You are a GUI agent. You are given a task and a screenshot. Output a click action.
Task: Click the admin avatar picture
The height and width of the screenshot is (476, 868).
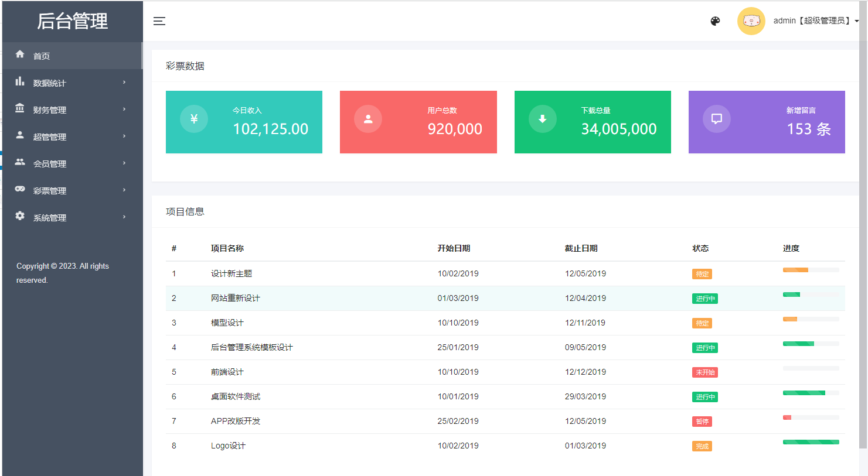[751, 21]
